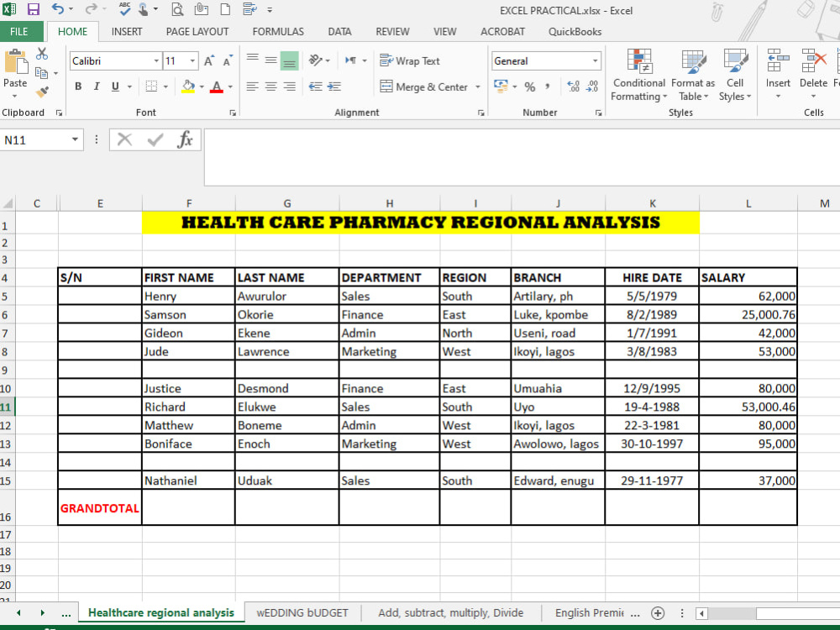This screenshot has width=840, height=630.
Task: Click the formula bar input
Action: point(522,156)
